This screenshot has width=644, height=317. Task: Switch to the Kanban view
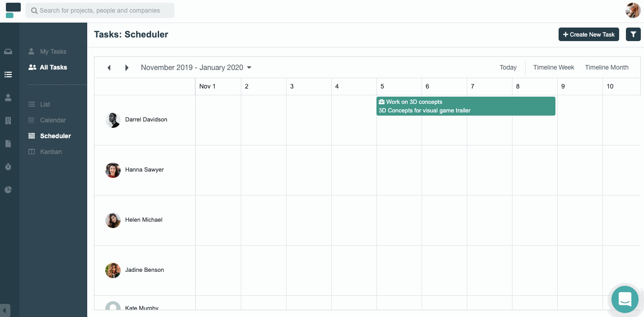point(45,152)
